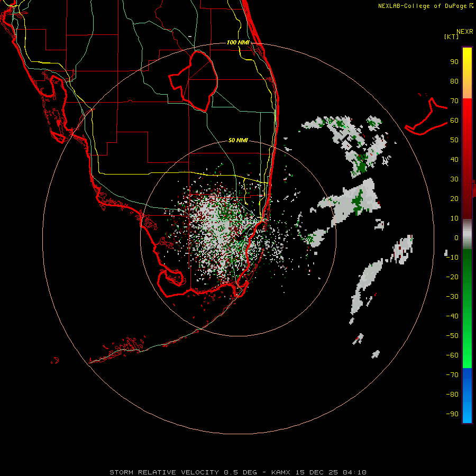The height and width of the screenshot is (476, 476).
Task: Click the 40 value on the velocity scale
Action: click(454, 160)
